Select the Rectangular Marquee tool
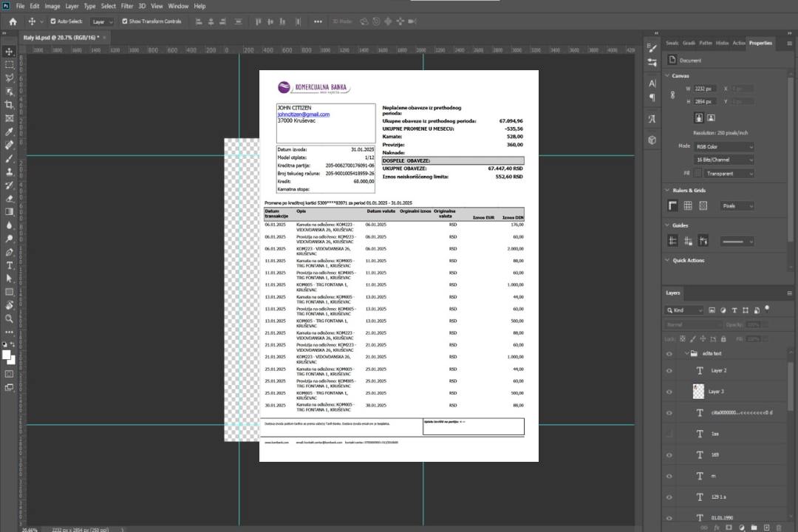 tap(9, 65)
